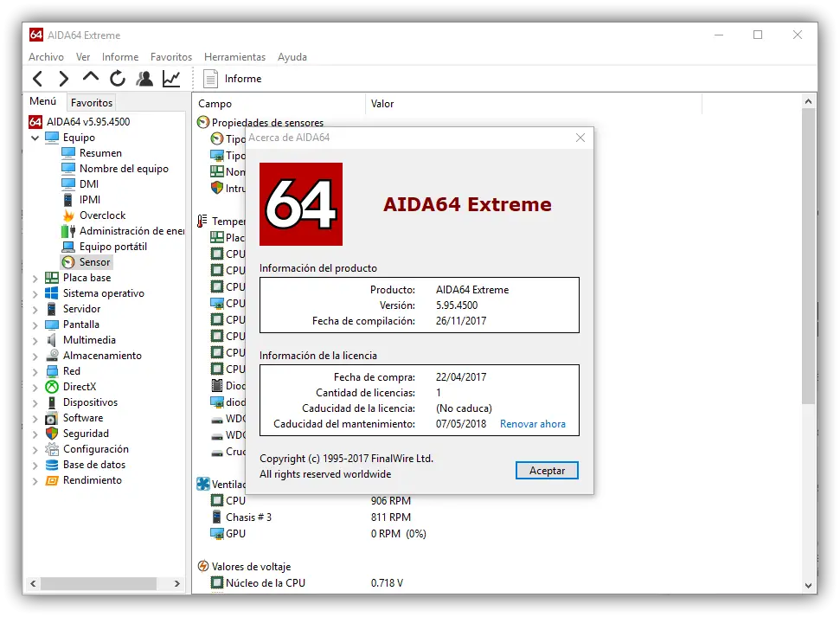Click the Valores de voltaje group header

(x=244, y=567)
